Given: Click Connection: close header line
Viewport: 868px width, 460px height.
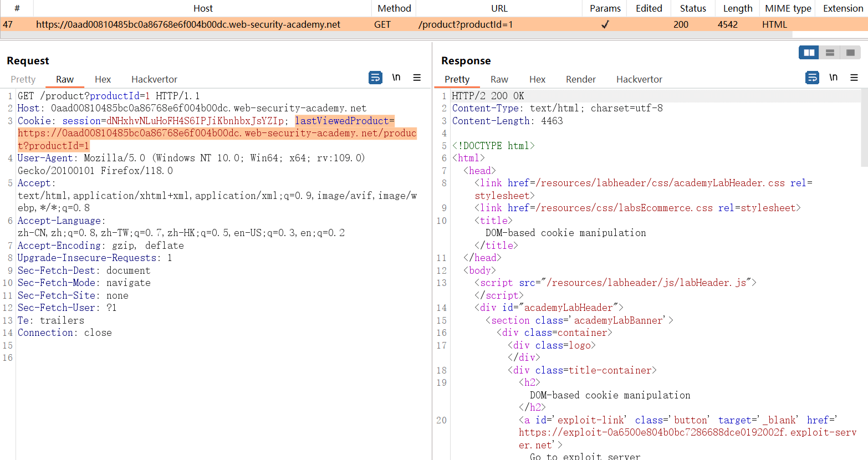Looking at the screenshot, I should point(64,333).
